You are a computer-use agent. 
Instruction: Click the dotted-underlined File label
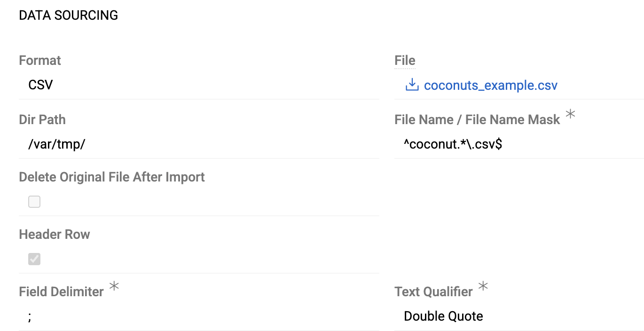405,61
